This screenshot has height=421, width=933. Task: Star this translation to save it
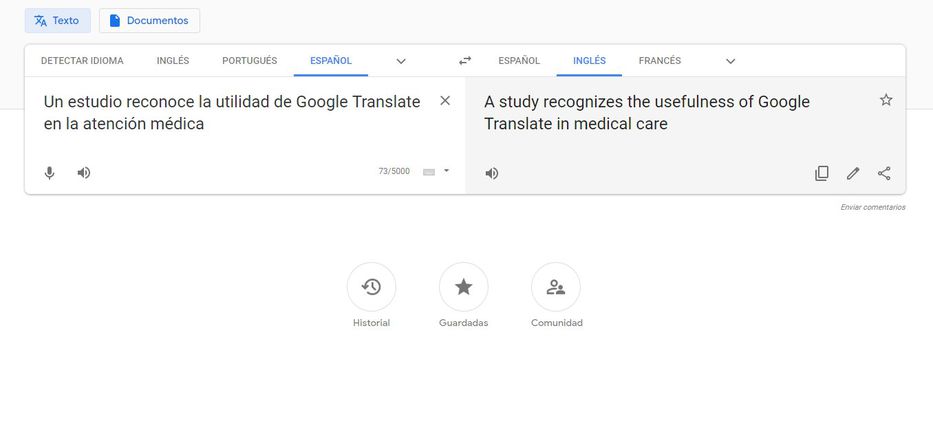[x=885, y=100]
